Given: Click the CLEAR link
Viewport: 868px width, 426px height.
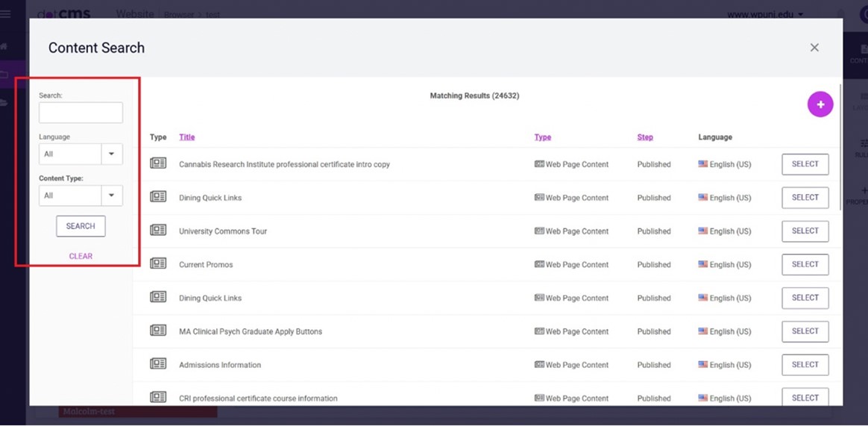Looking at the screenshot, I should 81,256.
